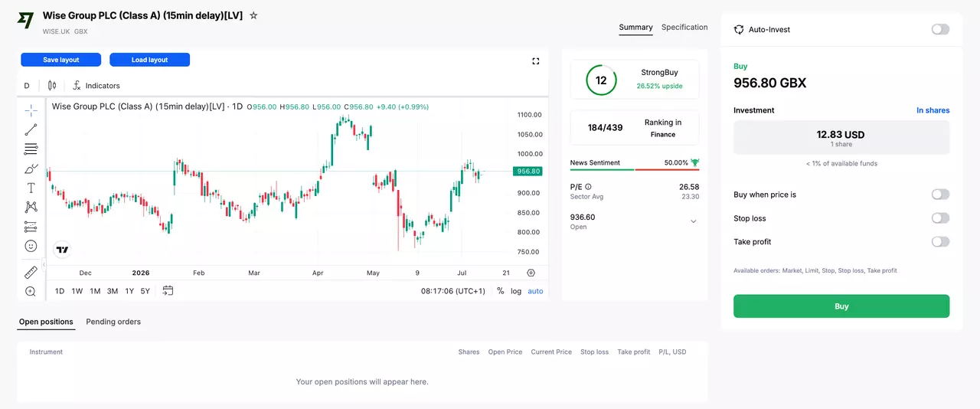Image resolution: width=980 pixels, height=409 pixels.
Task: Select the Fibonacci retracement tool
Action: [31, 149]
